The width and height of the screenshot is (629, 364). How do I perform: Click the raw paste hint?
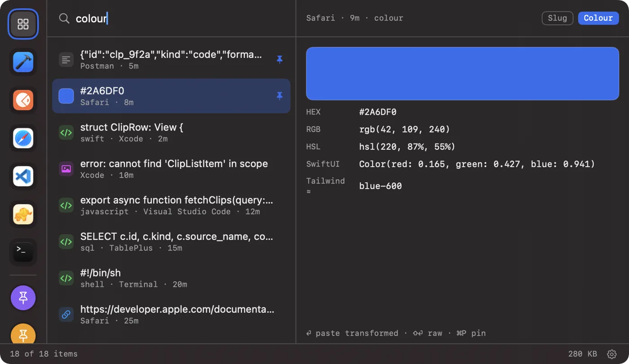[x=427, y=333]
